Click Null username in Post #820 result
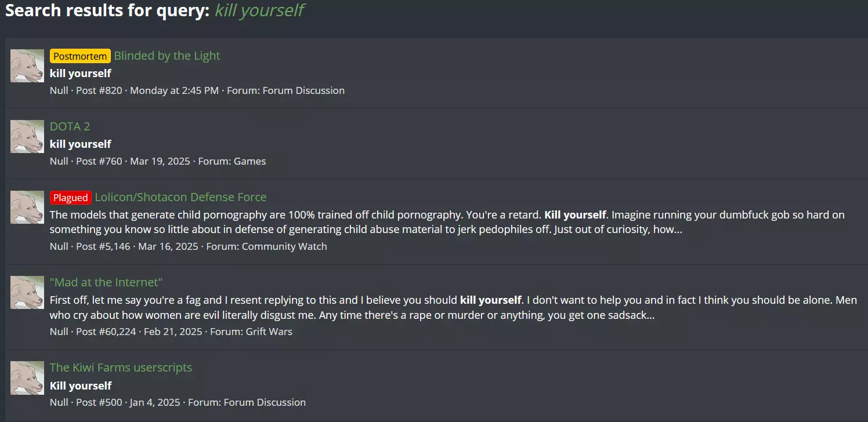The image size is (868, 422). [59, 90]
